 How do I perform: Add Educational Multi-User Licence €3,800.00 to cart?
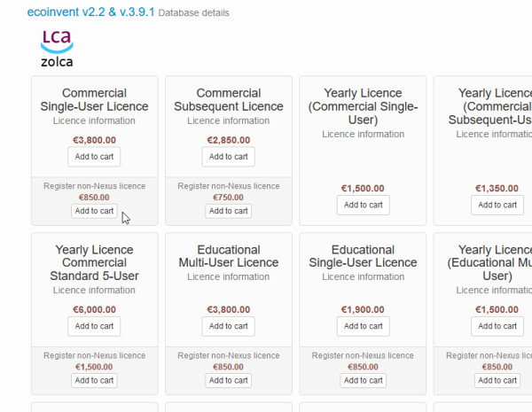pos(229,326)
